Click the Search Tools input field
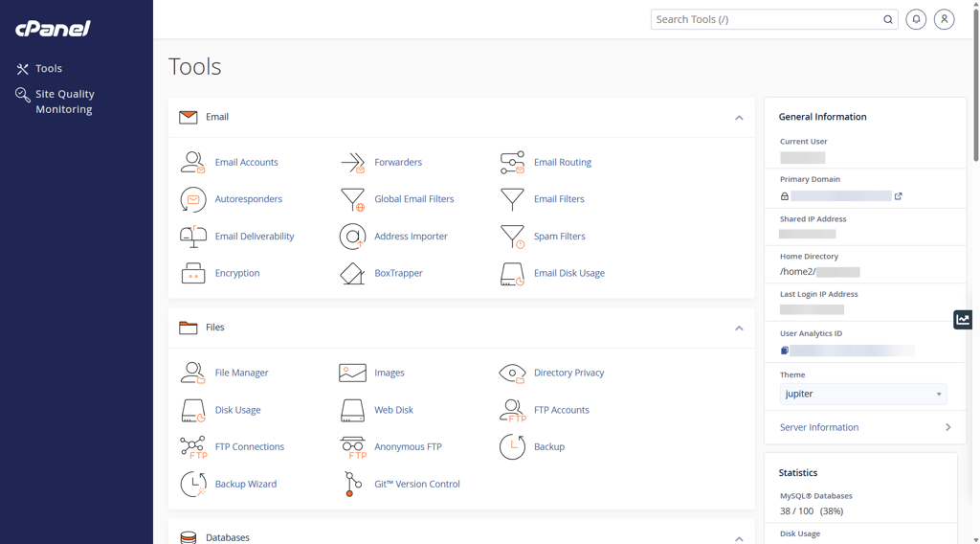Viewport: 980px width, 544px height. coord(773,19)
